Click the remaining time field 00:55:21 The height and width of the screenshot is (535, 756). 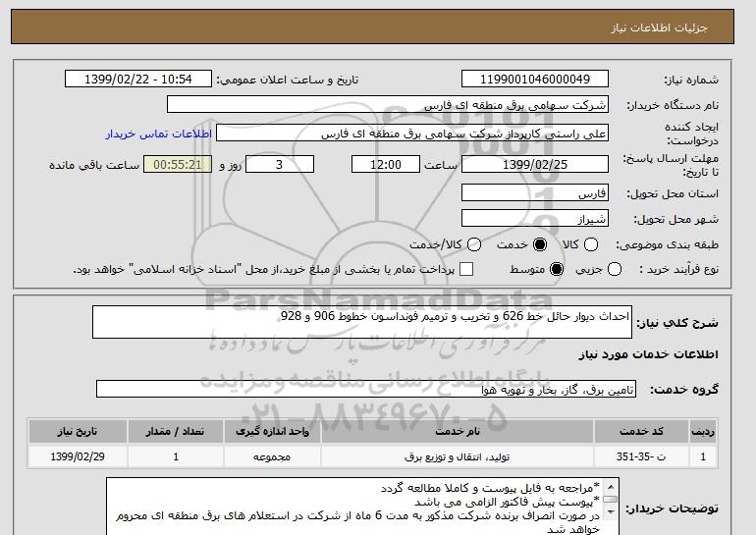click(178, 164)
